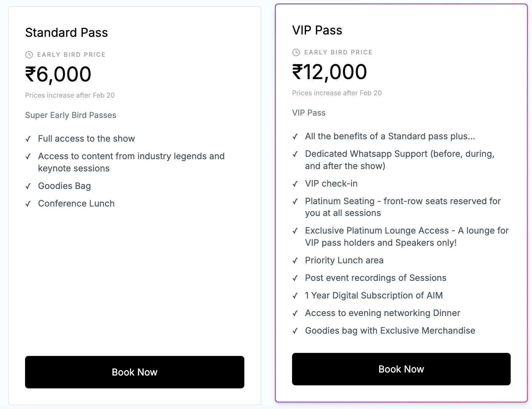Select the checkmark by "Access to evening networking Dinner"
This screenshot has width=532, height=409.
point(295,313)
